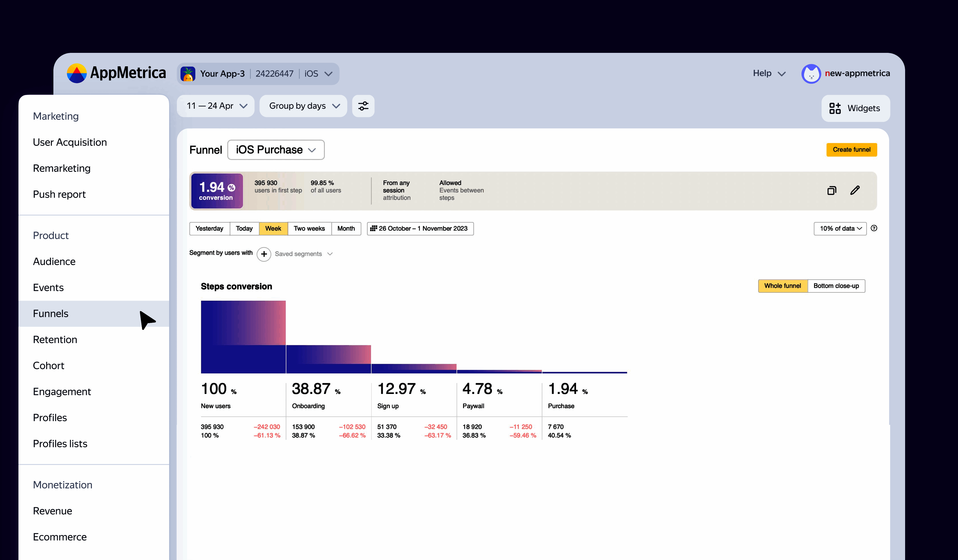Select the Two weeks tab
The height and width of the screenshot is (560, 958).
tap(309, 228)
